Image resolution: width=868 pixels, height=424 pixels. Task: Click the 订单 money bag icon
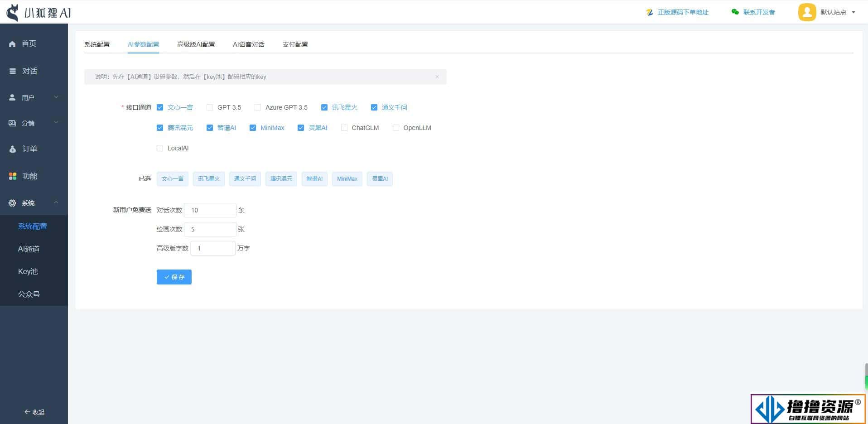point(13,149)
